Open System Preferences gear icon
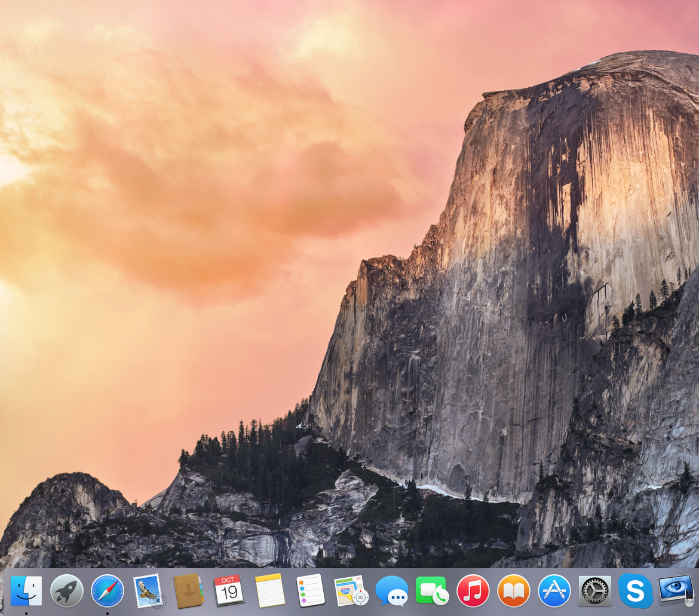Viewport: 699px width, 616px height. pos(595,591)
